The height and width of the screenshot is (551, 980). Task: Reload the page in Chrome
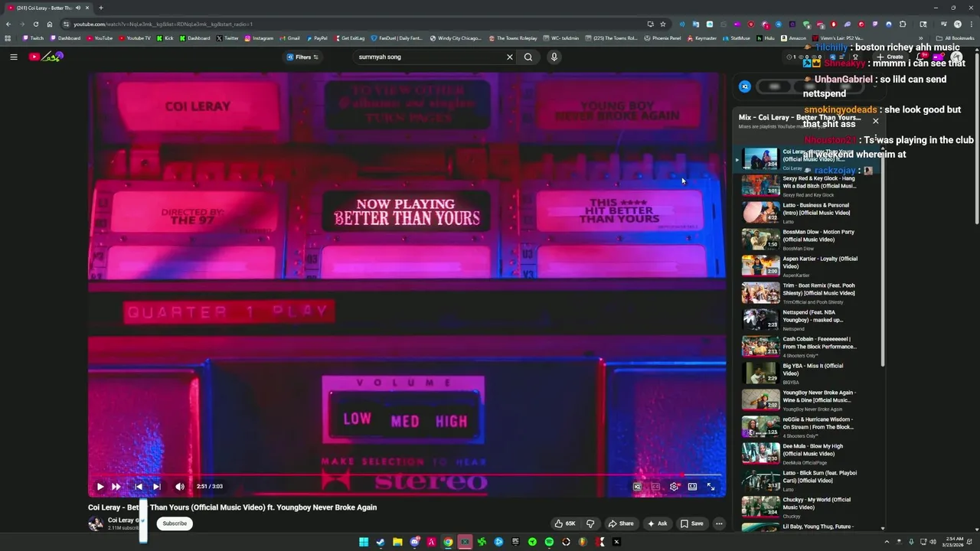pos(35,24)
